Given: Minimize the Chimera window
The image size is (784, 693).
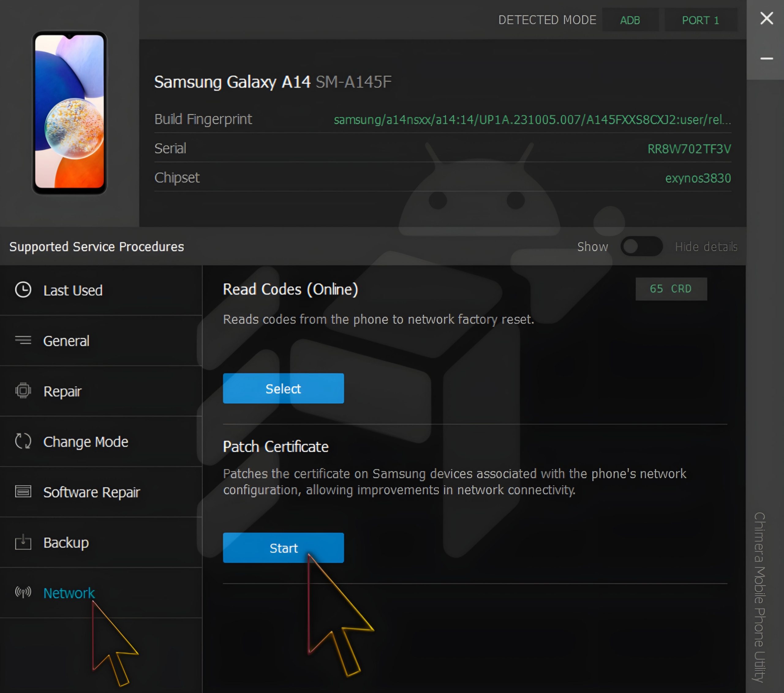Looking at the screenshot, I should point(766,59).
